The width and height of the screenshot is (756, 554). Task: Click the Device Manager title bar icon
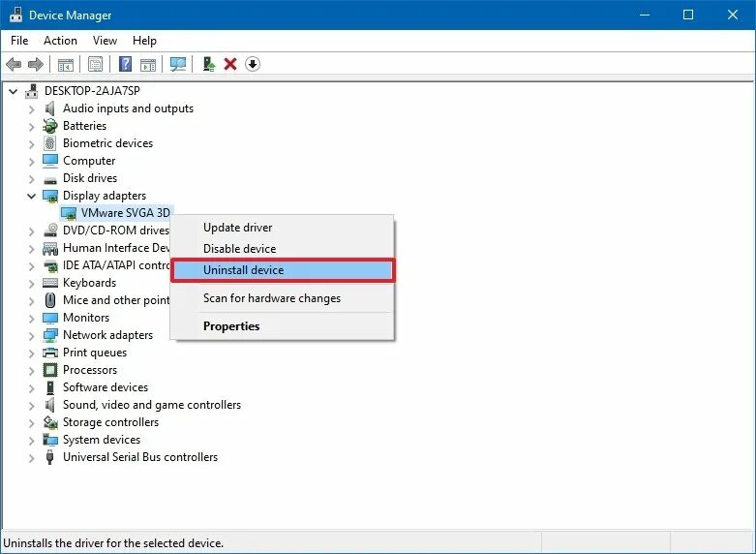click(15, 15)
